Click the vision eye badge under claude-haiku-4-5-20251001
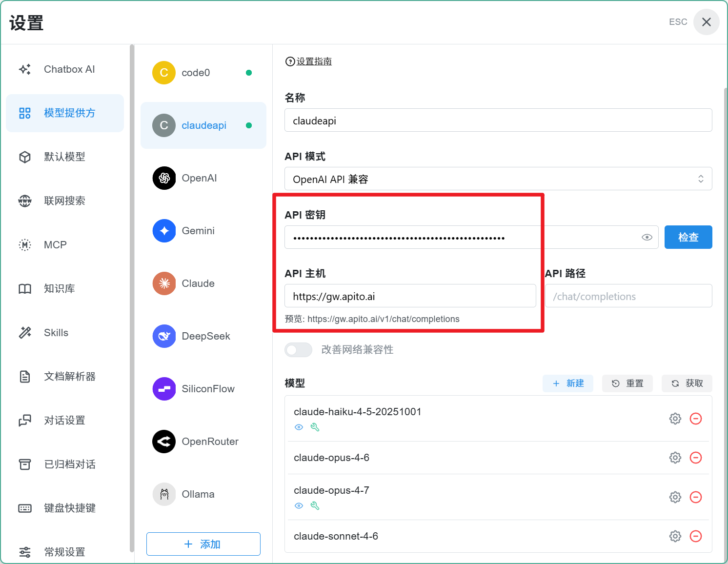 299,427
